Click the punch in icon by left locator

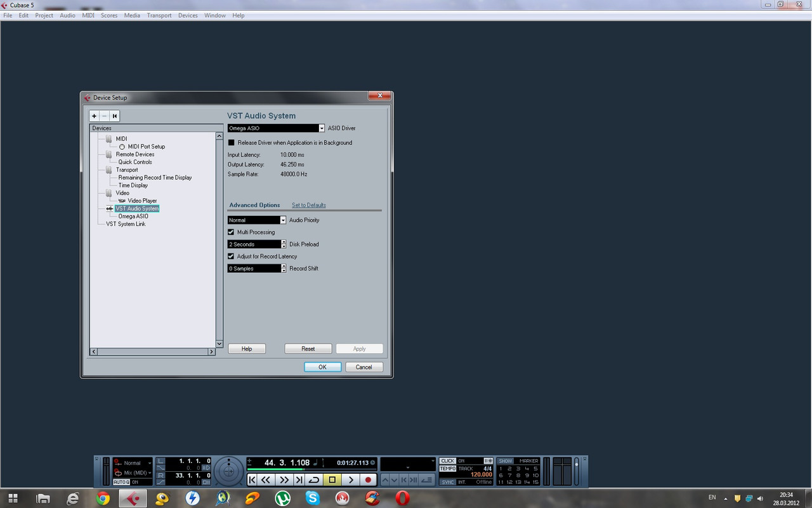pyautogui.click(x=160, y=468)
